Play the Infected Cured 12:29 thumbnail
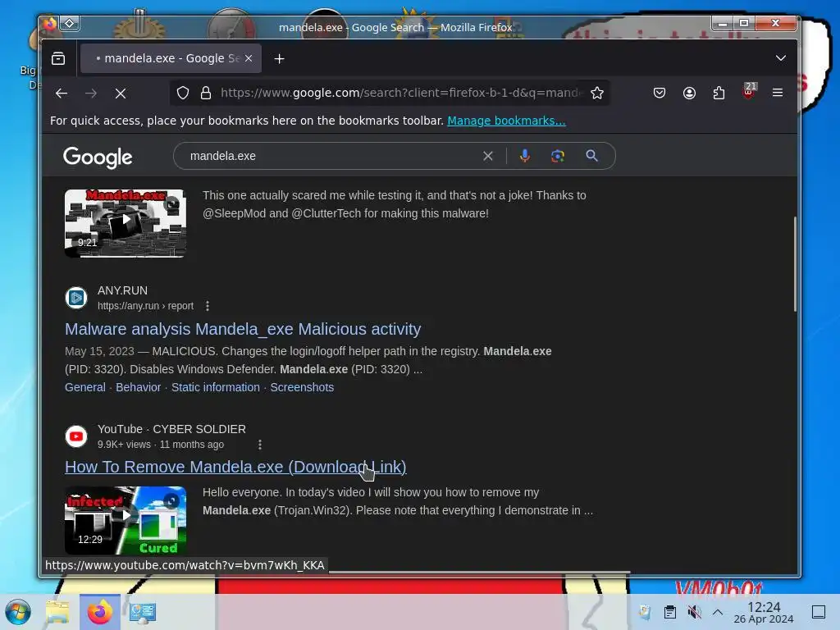This screenshot has height=630, width=840. pyautogui.click(x=126, y=520)
